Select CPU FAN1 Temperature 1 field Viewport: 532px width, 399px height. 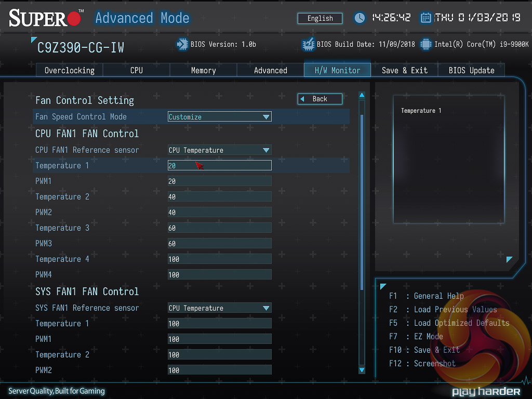(220, 165)
